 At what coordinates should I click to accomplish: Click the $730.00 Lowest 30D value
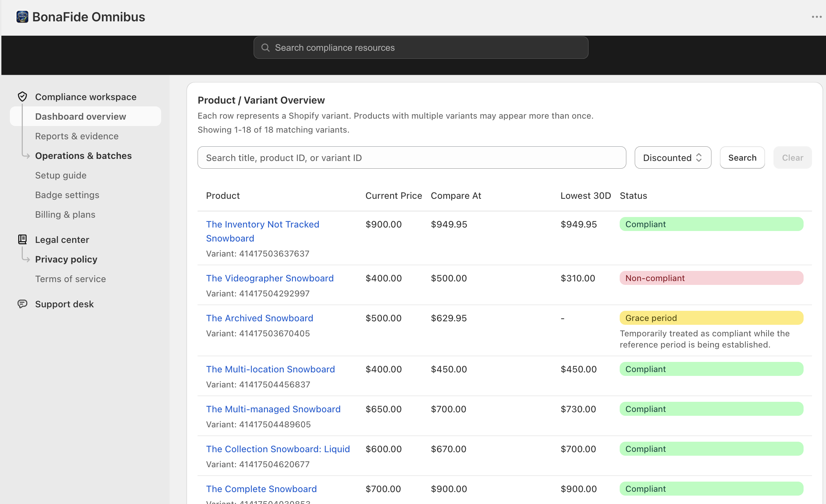pyautogui.click(x=578, y=409)
